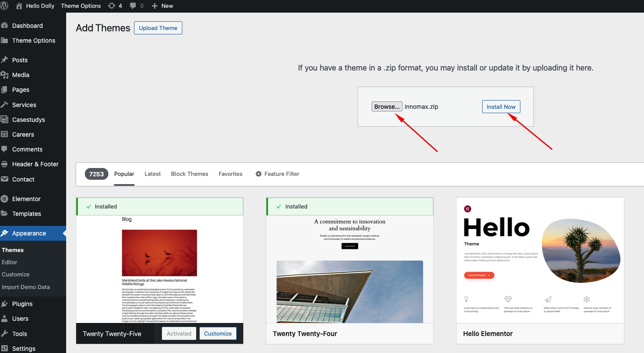Open the Block Themes tab
The height and width of the screenshot is (353, 644).
189,174
